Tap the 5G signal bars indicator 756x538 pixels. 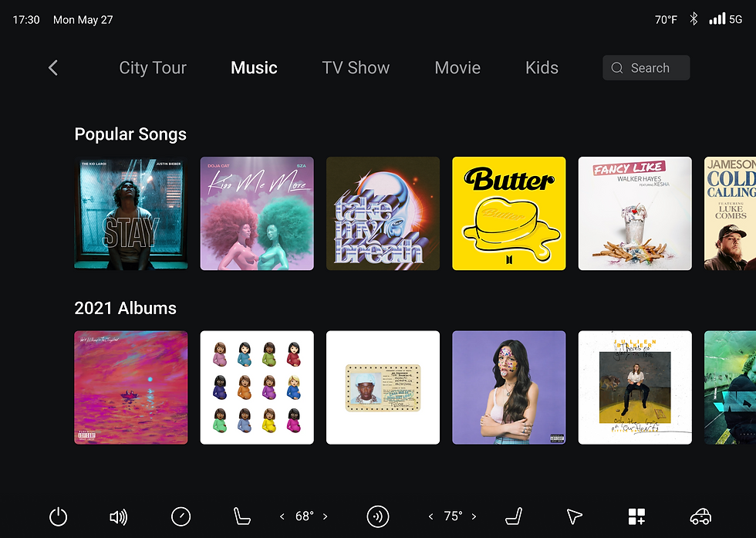(x=726, y=19)
